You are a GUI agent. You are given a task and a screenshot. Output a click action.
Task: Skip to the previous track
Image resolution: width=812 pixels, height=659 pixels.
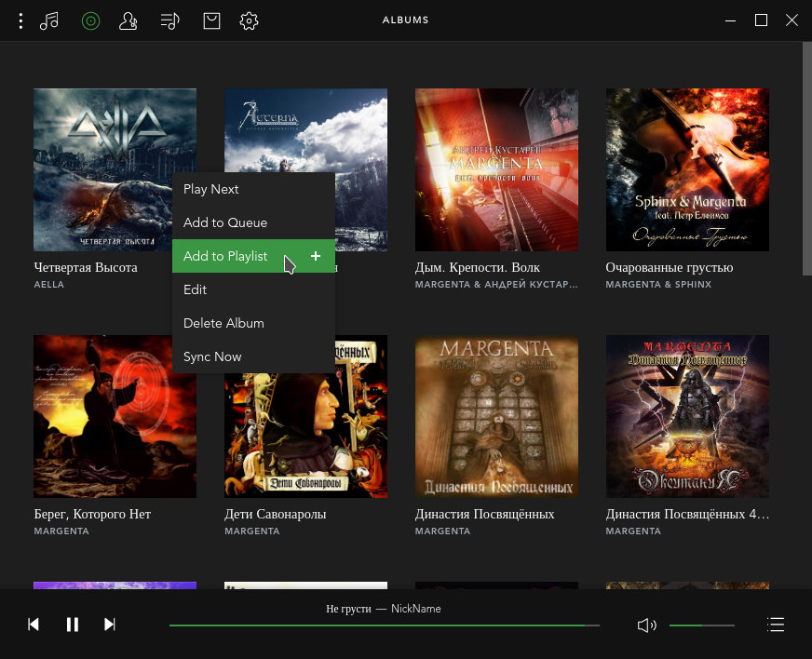(34, 625)
